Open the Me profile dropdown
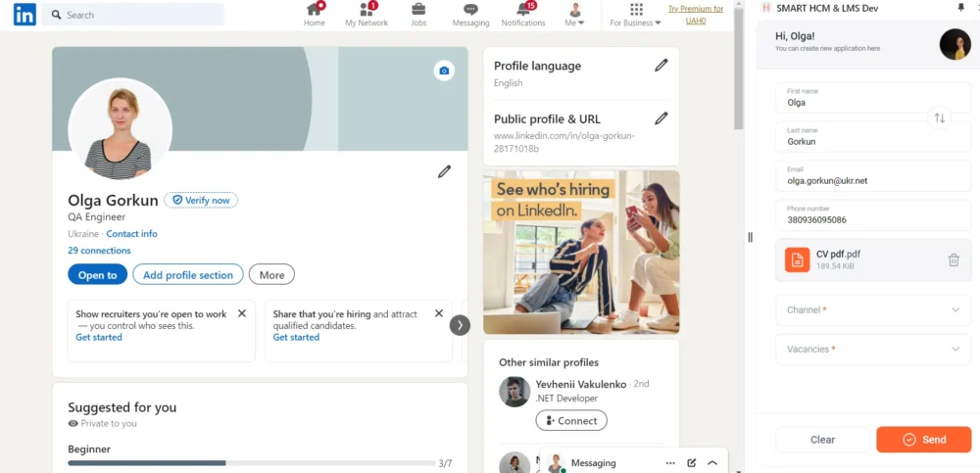 [x=574, y=15]
